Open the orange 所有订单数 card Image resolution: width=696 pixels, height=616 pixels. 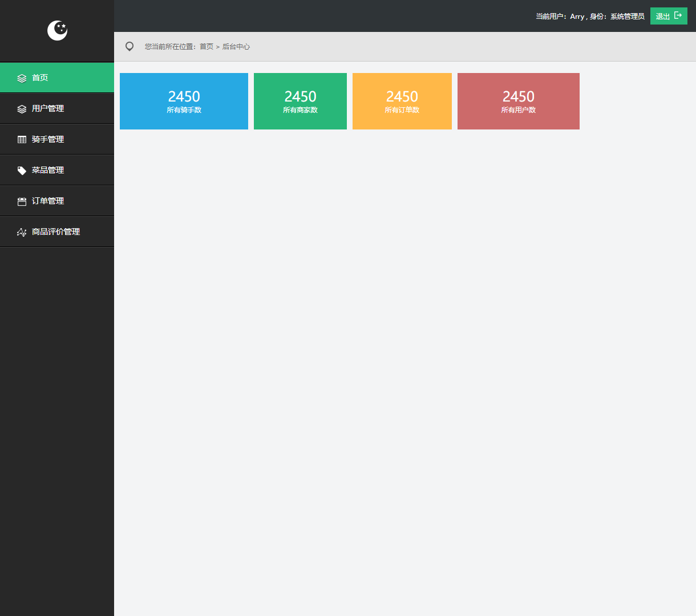402,101
